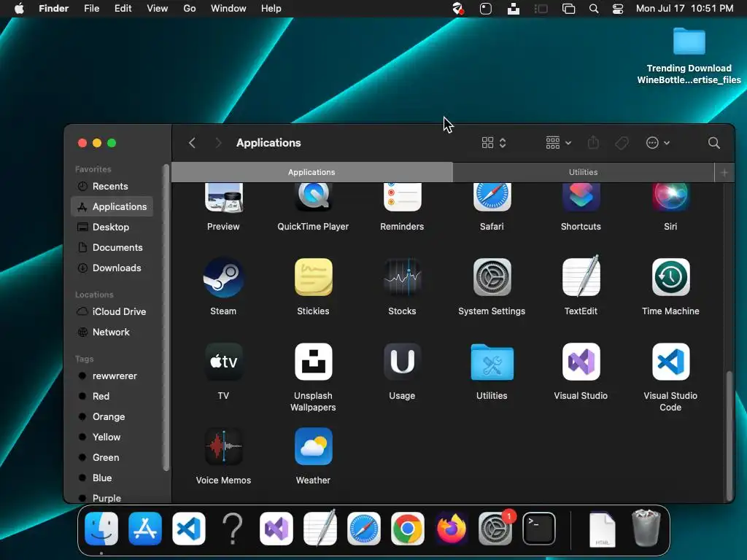The width and height of the screenshot is (747, 560).
Task: Select the Voice Memos app icon
Action: [223, 446]
